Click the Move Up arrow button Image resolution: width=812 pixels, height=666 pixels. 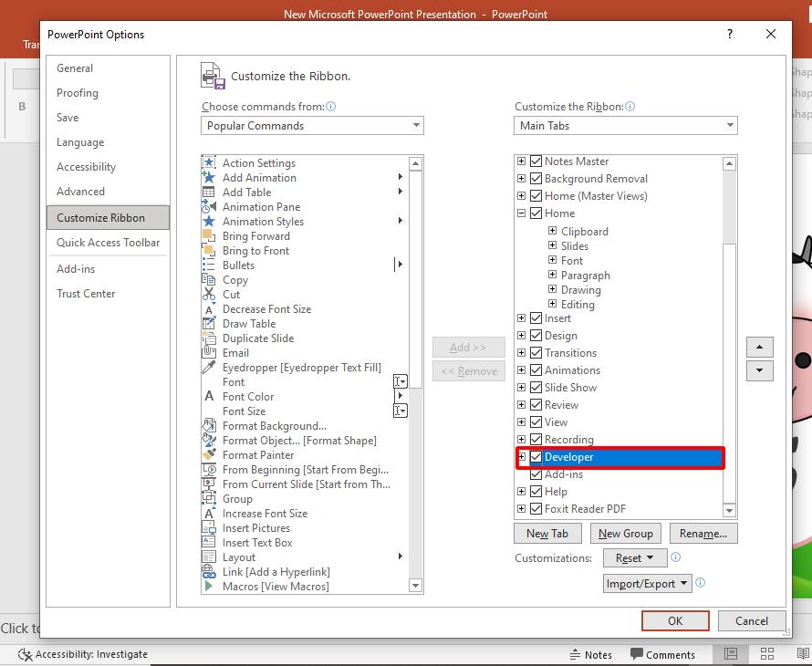pyautogui.click(x=759, y=348)
